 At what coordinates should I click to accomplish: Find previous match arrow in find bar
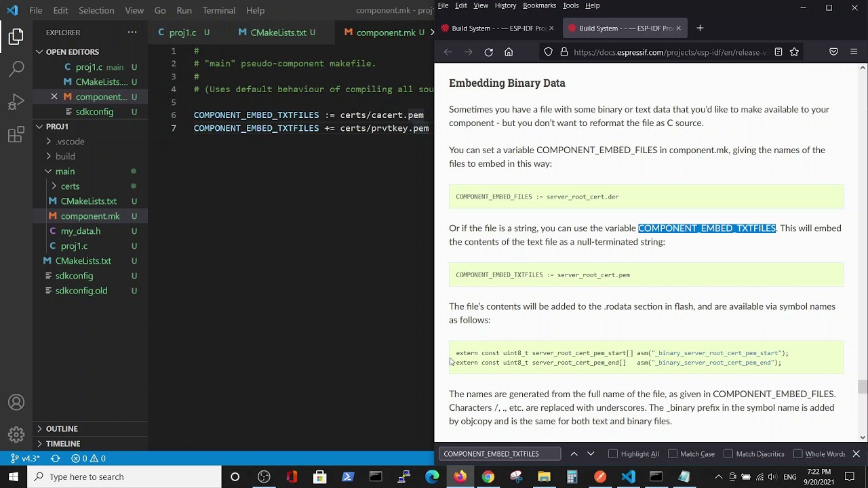[x=574, y=454]
